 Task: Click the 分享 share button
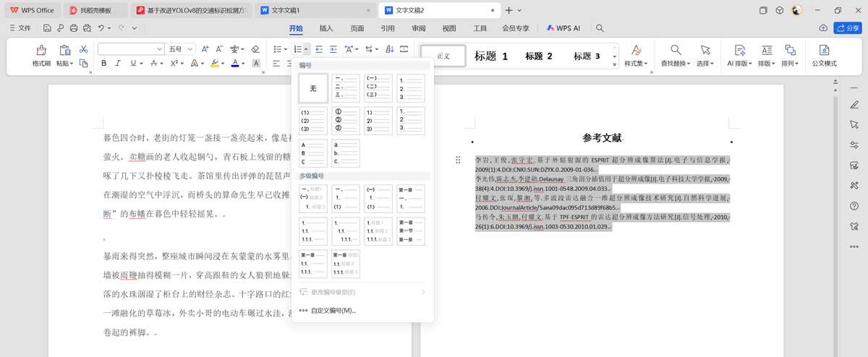pos(846,28)
